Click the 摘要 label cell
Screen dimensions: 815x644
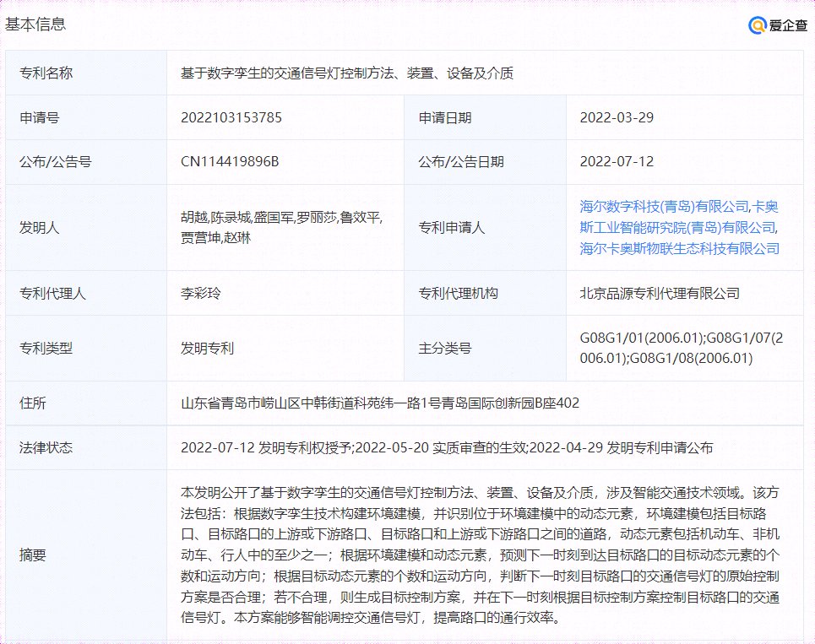33,555
